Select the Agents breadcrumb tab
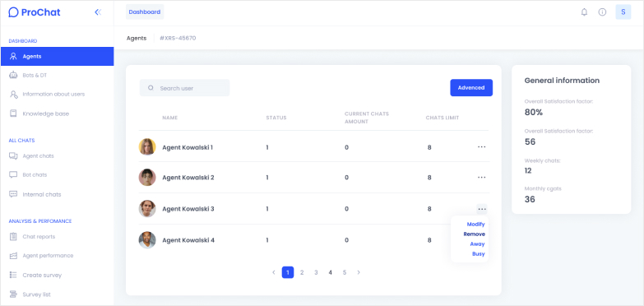The height and width of the screenshot is (306, 644). pyautogui.click(x=137, y=38)
